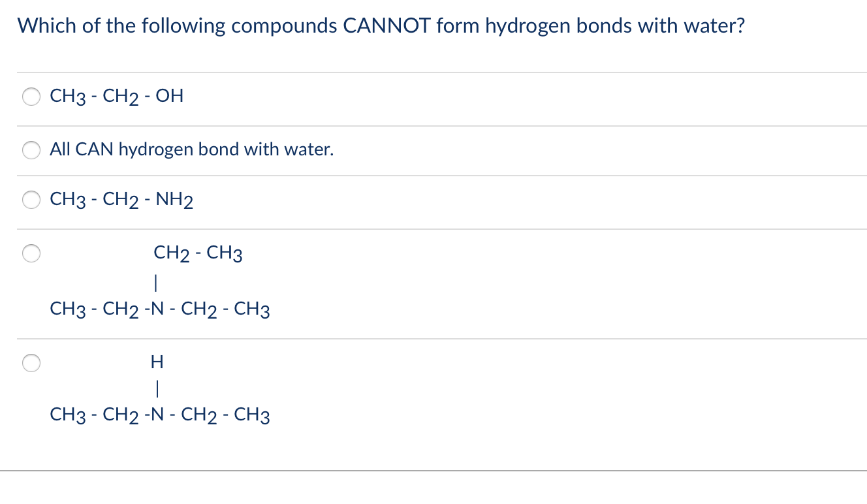Select the radio button for CH3 - CH2 - OH
This screenshot has height=504, width=867.
coord(31,97)
